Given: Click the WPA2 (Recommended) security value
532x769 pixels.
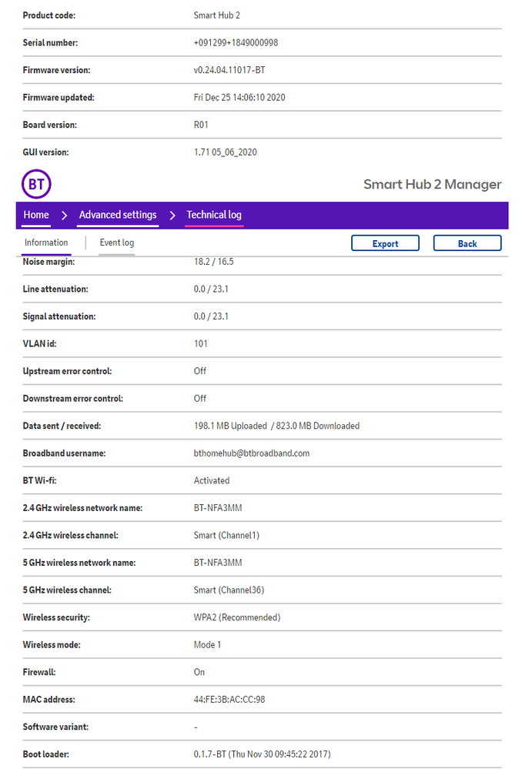Looking at the screenshot, I should pos(237,617).
